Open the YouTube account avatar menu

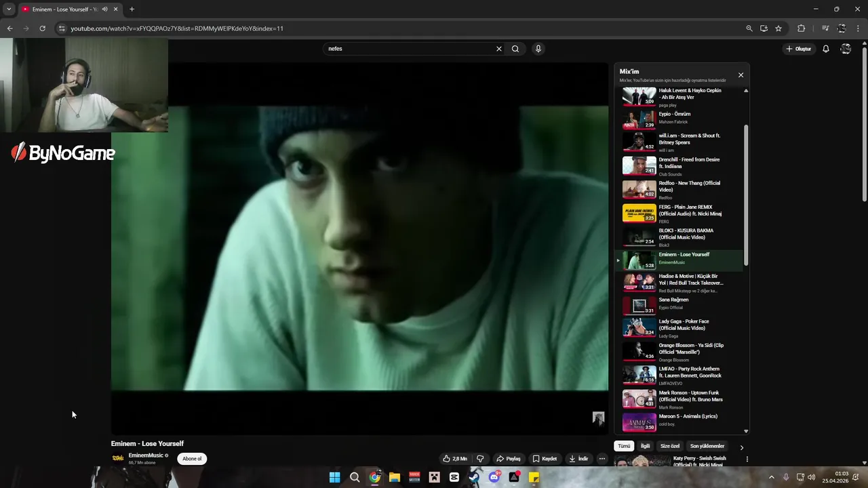coord(846,49)
